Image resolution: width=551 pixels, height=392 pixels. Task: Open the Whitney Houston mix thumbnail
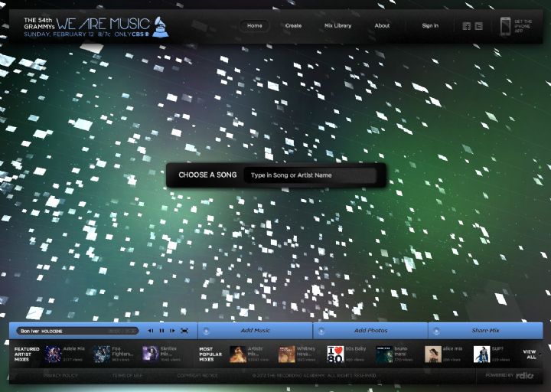pyautogui.click(x=287, y=354)
